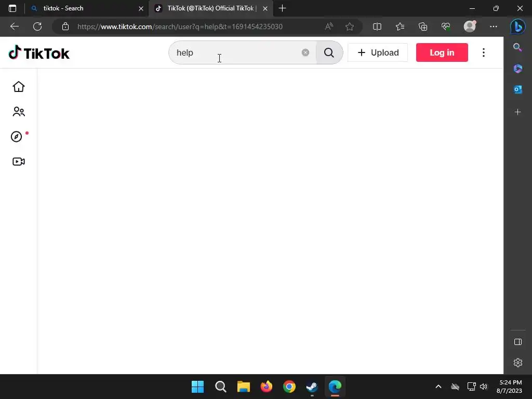Add this page to favorites star
532x399 pixels.
point(350,26)
